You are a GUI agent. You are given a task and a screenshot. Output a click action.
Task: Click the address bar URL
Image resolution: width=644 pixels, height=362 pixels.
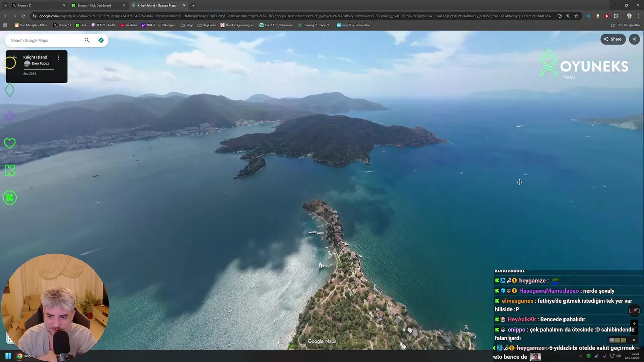[x=297, y=16]
